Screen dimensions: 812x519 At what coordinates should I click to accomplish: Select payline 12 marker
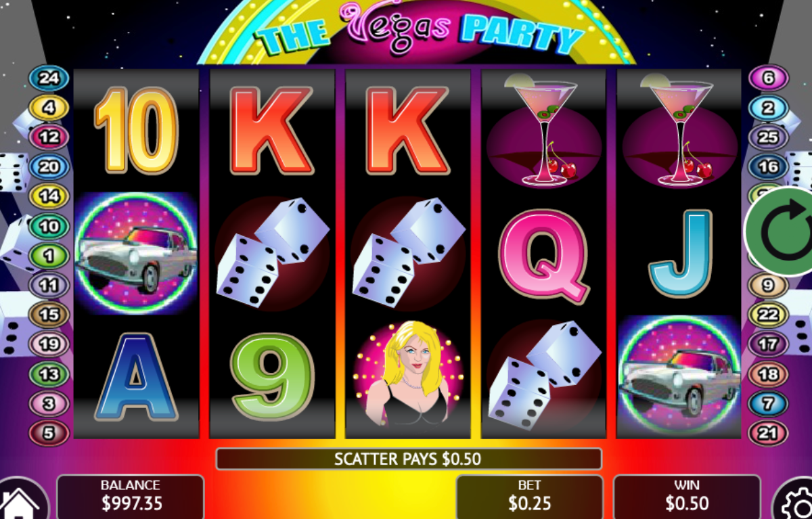(49, 137)
